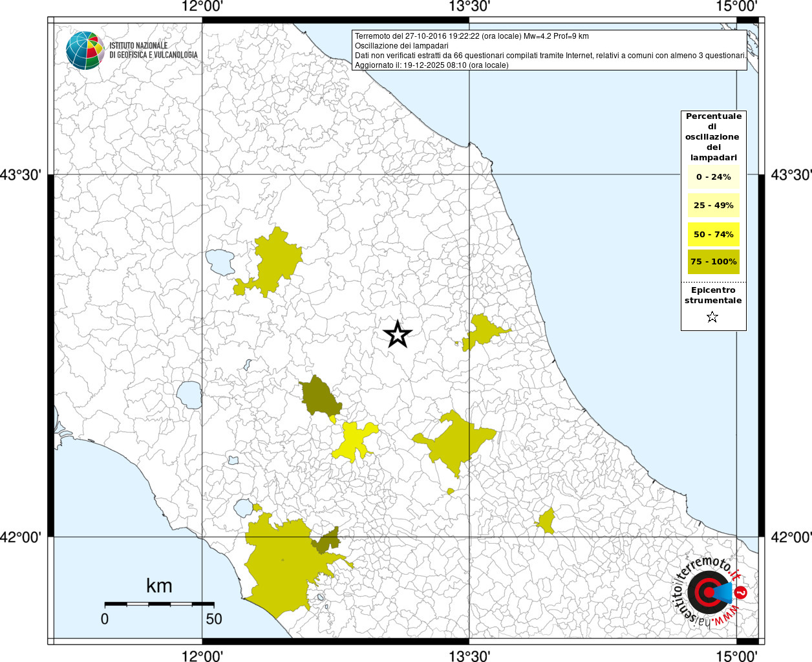
Task: Click the 'Dati non verificati estratti da 66 questionari' line
Action: (x=551, y=56)
